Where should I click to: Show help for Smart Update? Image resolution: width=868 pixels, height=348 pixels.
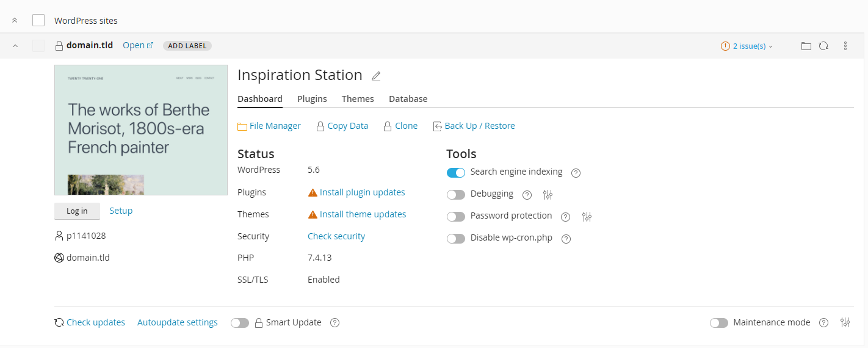335,323
